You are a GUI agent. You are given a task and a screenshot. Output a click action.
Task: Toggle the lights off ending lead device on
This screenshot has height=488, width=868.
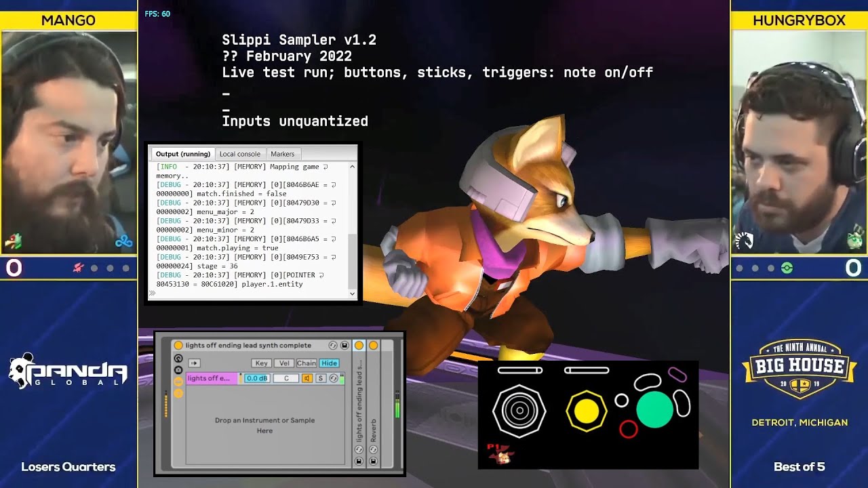coord(359,346)
